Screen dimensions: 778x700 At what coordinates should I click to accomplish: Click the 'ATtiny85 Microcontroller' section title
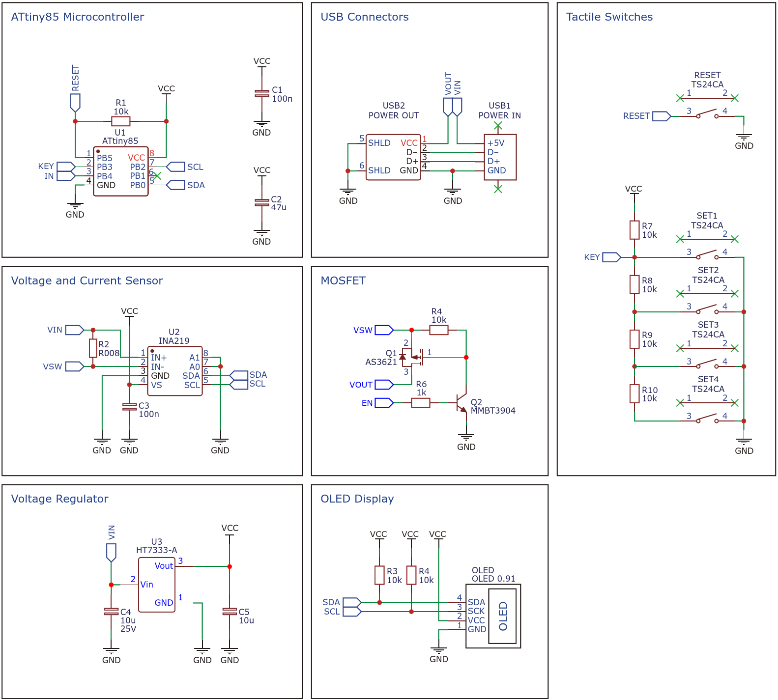click(78, 17)
